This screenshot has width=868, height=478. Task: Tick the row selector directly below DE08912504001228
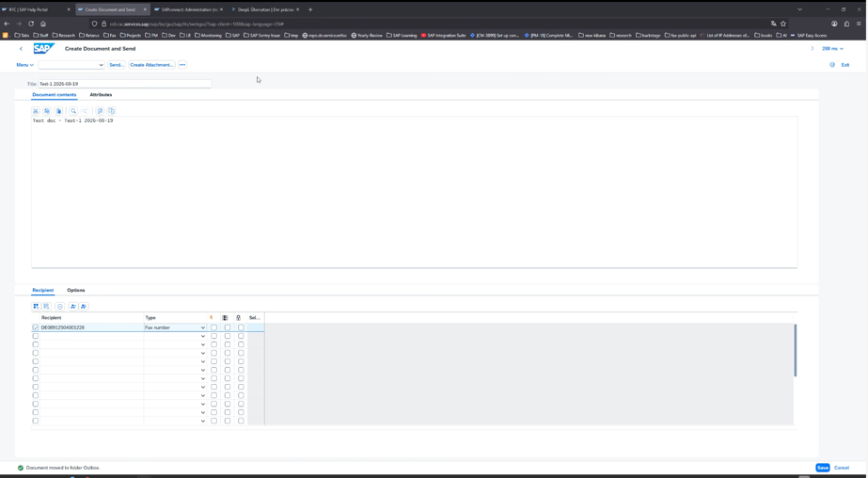coord(36,336)
